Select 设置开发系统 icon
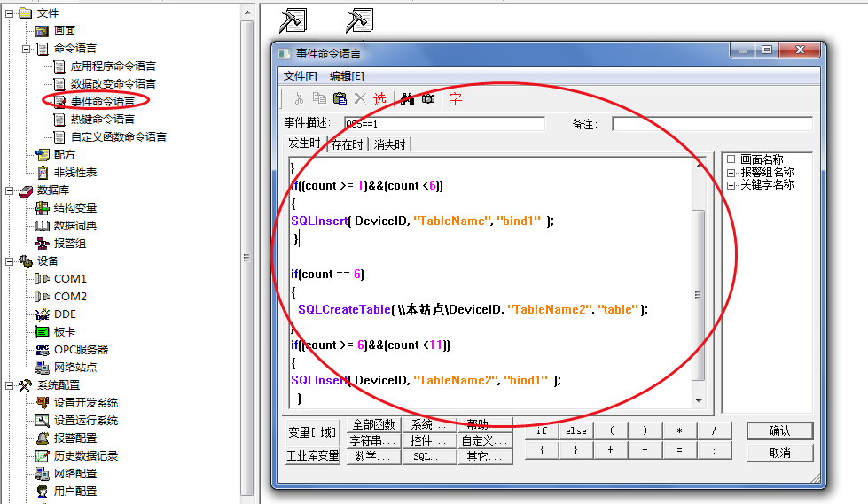The width and height of the screenshot is (868, 504). 42,403
